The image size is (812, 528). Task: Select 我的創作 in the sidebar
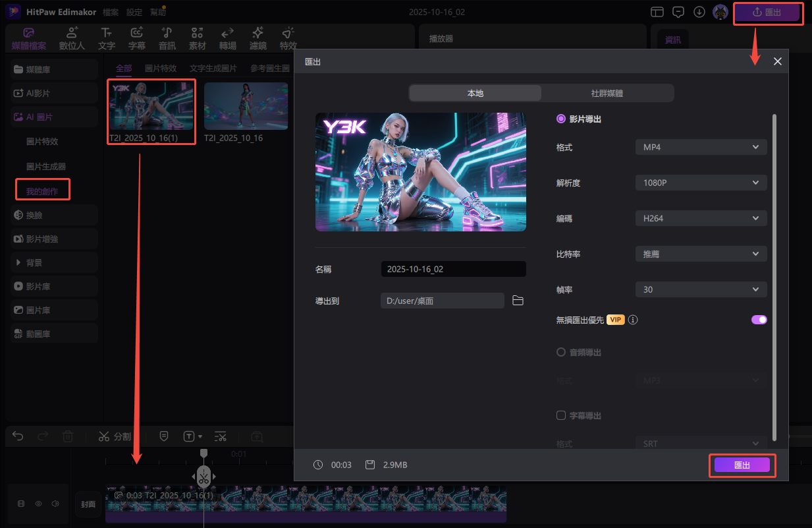[42, 191]
